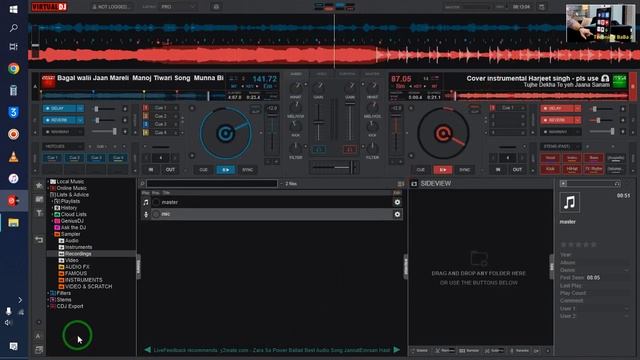Toggle DELAY effect on left deck
Screen dimensions: 640x360
(x=60, y=109)
